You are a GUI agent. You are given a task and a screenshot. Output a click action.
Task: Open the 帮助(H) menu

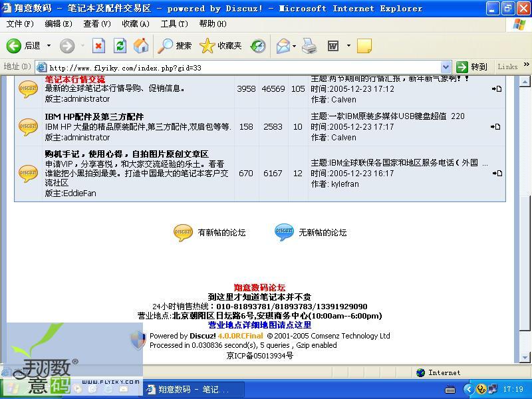tap(213, 24)
